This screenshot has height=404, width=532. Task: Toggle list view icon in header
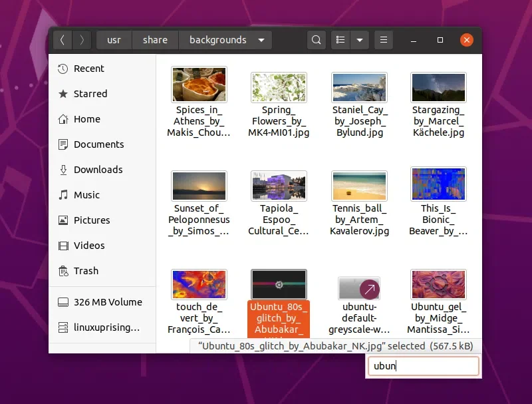tap(340, 40)
